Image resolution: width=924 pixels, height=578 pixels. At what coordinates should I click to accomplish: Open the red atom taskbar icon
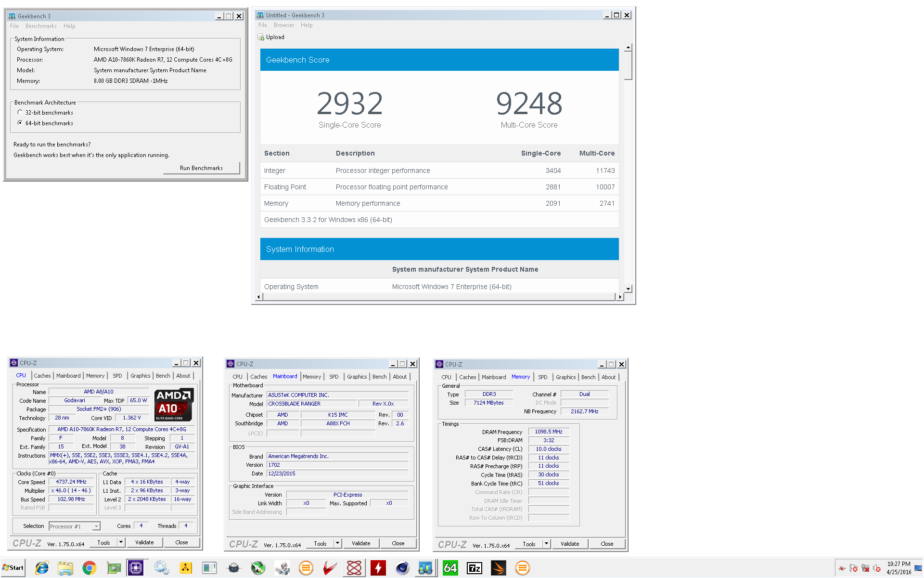tap(354, 568)
